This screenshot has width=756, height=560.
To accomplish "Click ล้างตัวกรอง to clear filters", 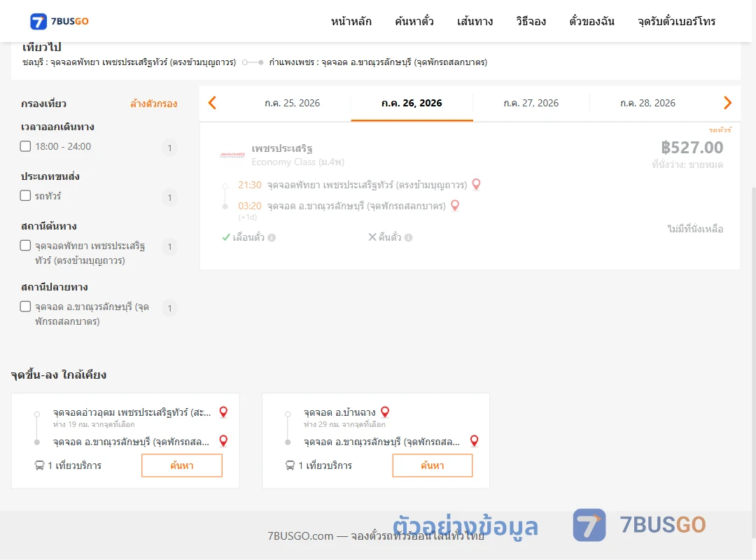I will coord(153,104).
